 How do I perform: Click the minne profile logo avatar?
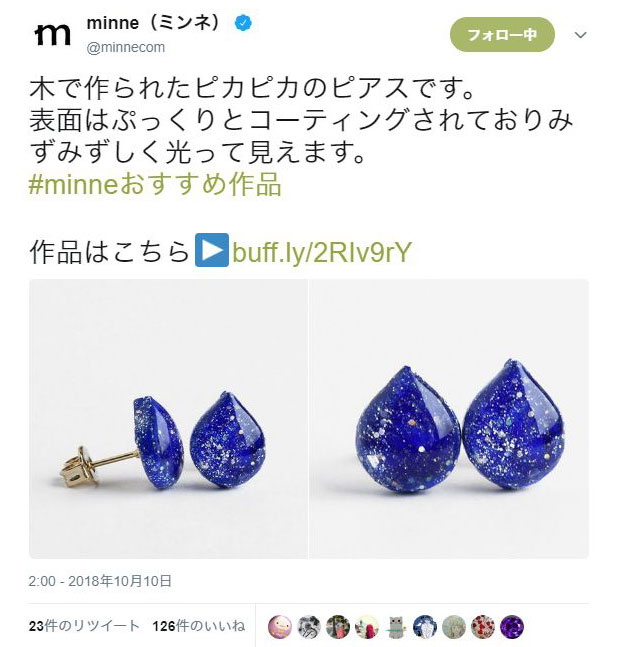[52, 35]
